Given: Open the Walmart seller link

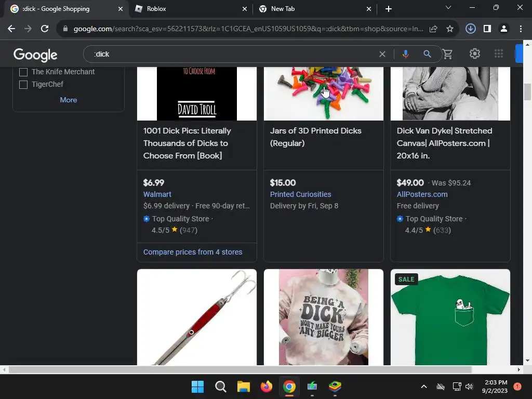Looking at the screenshot, I should tap(157, 194).
